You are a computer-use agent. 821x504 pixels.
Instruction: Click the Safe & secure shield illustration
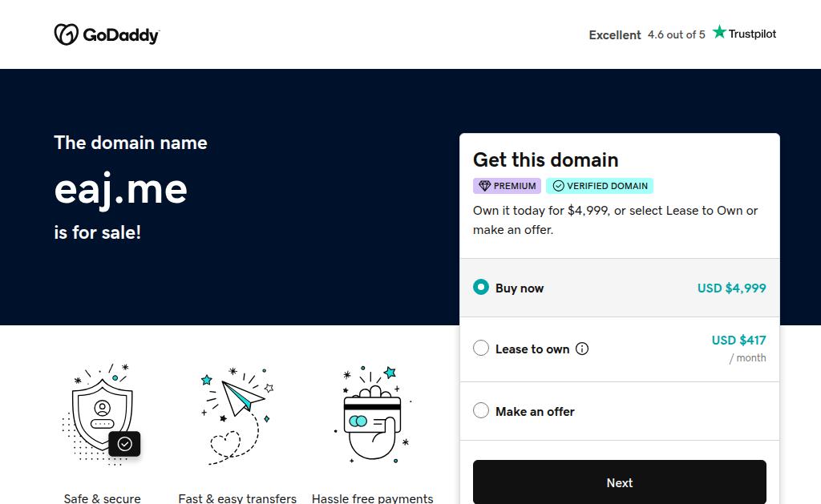(102, 414)
